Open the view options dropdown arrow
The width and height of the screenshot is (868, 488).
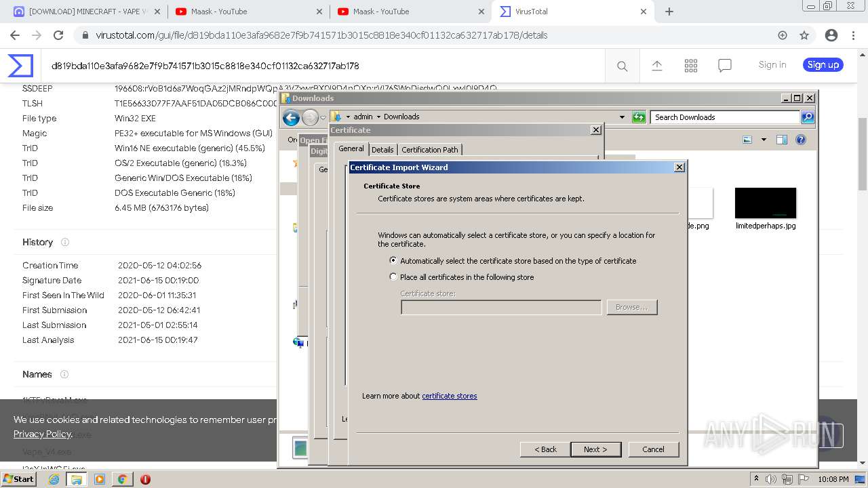tap(764, 140)
